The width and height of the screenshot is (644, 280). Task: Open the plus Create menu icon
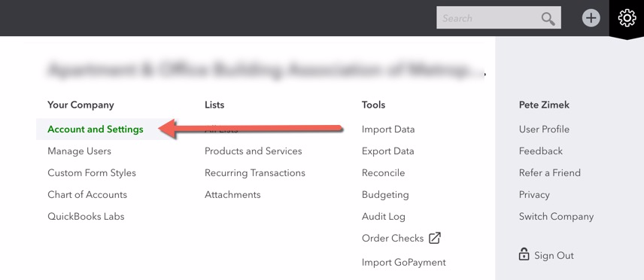click(x=591, y=18)
